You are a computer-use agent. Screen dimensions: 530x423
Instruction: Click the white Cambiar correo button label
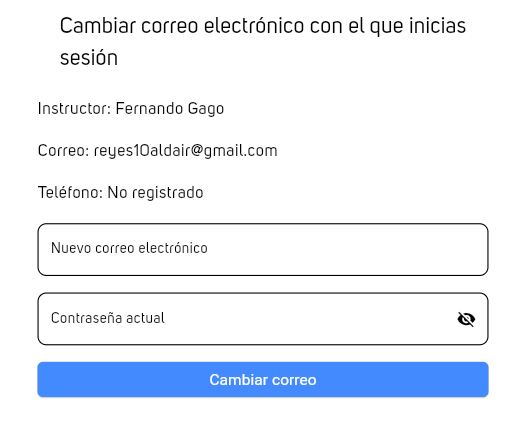(x=263, y=380)
